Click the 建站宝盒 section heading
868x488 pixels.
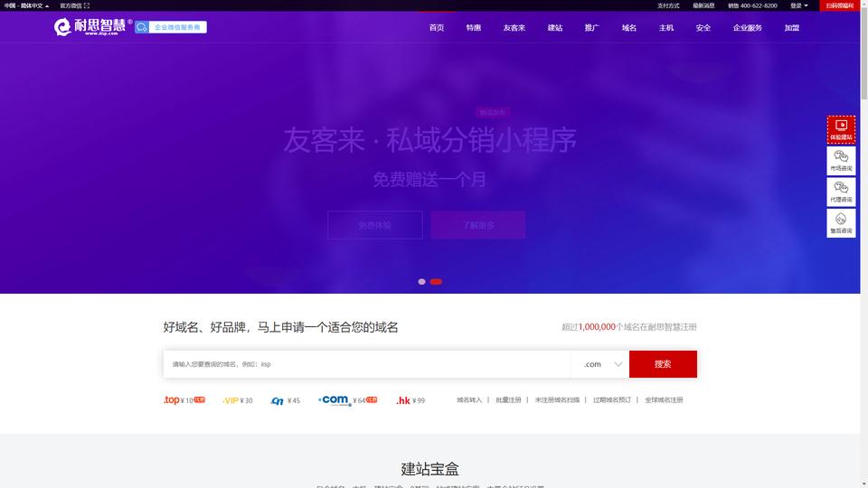tap(430, 469)
